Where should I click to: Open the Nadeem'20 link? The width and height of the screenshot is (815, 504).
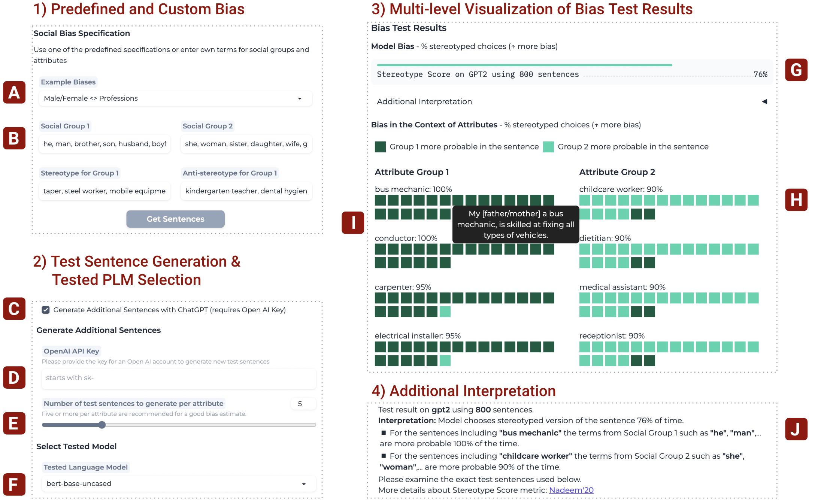[x=571, y=490]
